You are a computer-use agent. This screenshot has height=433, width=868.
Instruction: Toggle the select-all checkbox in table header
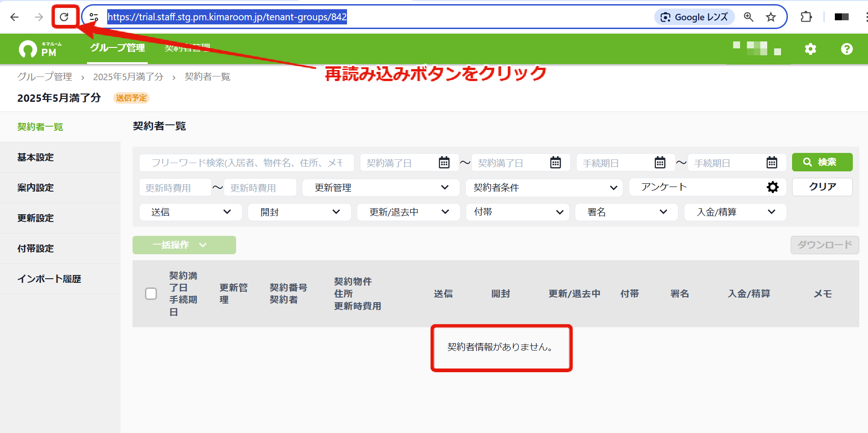(x=151, y=293)
